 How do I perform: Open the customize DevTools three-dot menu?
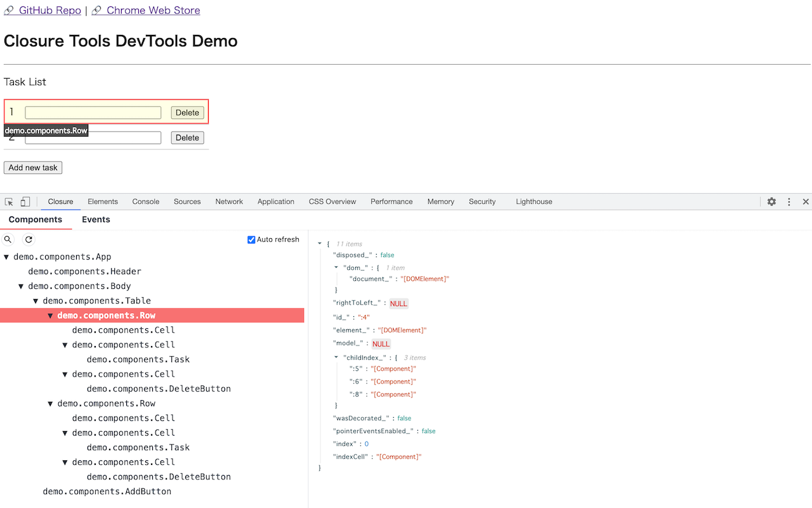[789, 201]
